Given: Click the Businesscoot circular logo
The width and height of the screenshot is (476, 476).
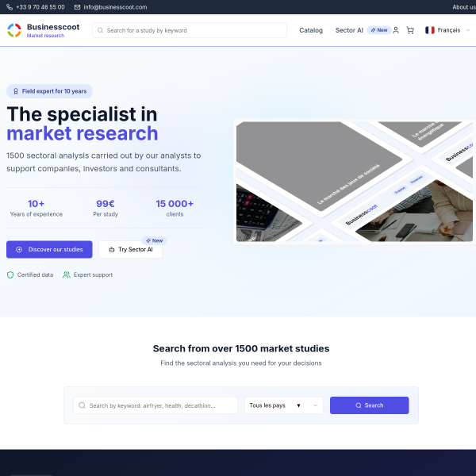Looking at the screenshot, I should click(14, 30).
